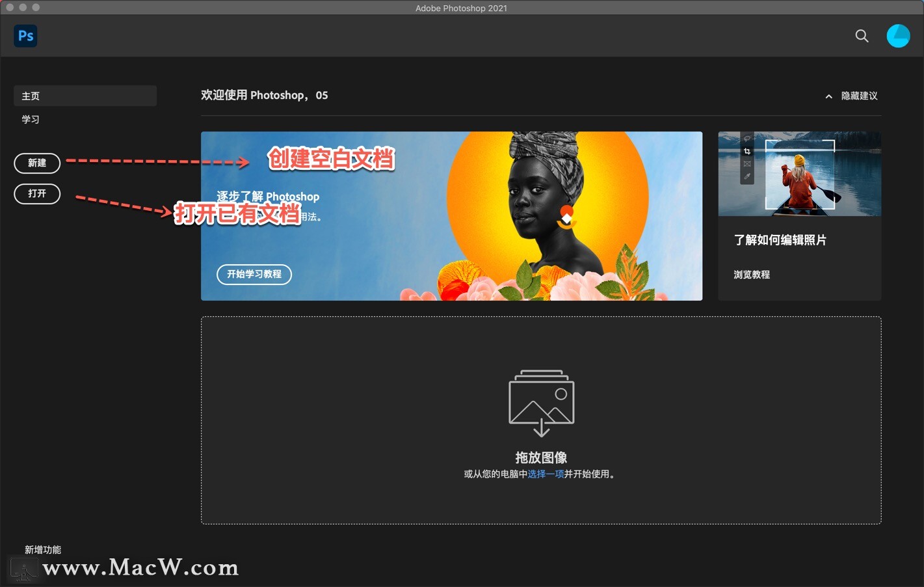Switch to the 学习 learn tab
The image size is (924, 587).
(x=31, y=119)
